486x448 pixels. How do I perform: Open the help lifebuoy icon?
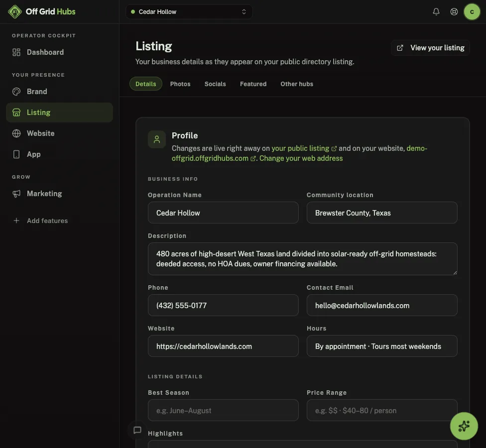click(454, 12)
